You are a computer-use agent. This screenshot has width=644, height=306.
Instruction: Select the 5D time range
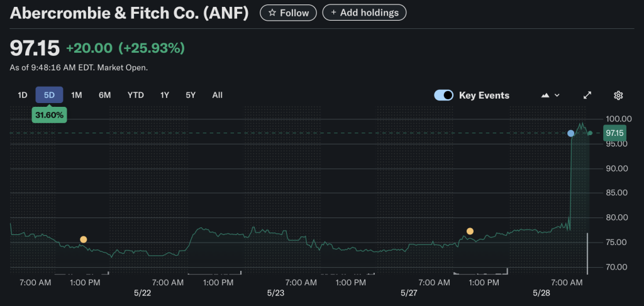pos(49,95)
